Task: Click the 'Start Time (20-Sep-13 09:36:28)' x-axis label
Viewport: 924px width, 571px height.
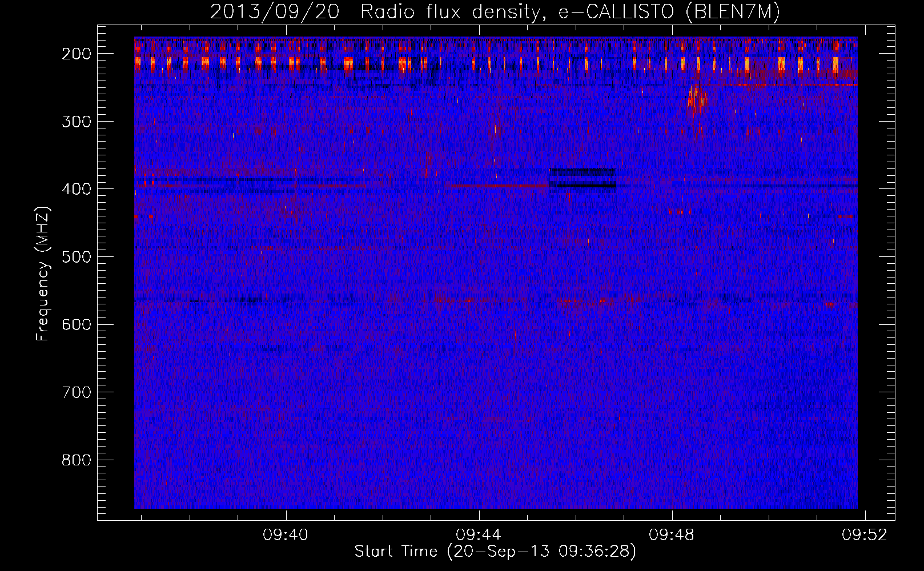Action: [x=495, y=552]
